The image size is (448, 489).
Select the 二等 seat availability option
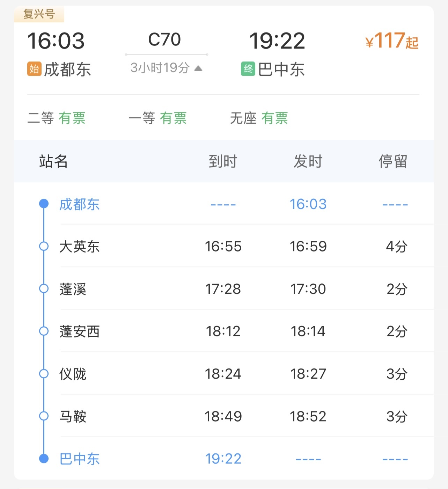click(57, 118)
